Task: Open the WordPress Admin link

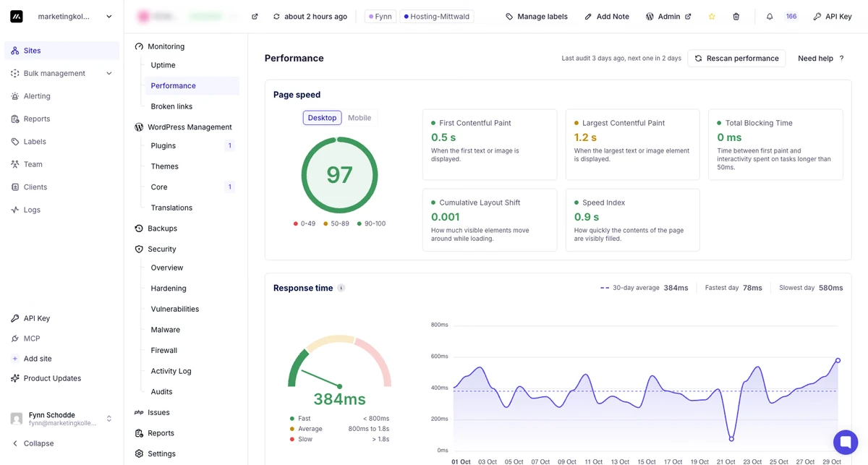Action: click(668, 17)
